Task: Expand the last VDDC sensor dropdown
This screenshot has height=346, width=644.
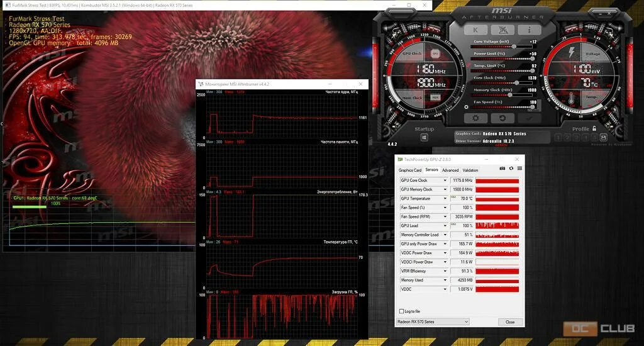Action: pyautogui.click(x=445, y=289)
